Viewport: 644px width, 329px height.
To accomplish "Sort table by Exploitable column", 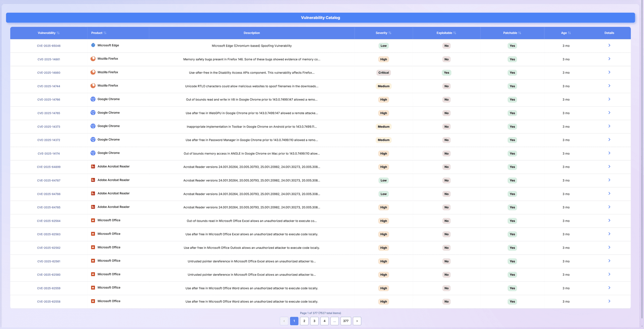I will pyautogui.click(x=446, y=33).
